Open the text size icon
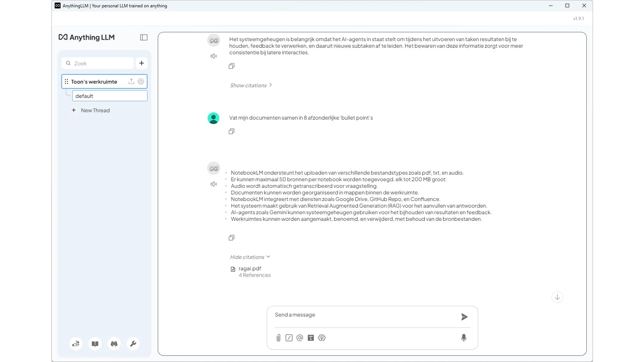Viewport: 644px width, 362px height. [311, 338]
